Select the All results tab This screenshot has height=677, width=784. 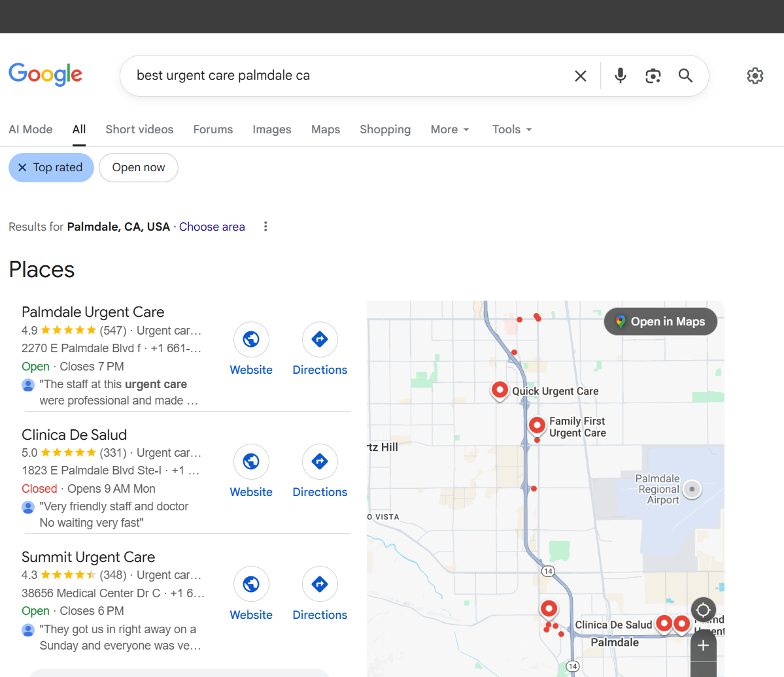79,129
